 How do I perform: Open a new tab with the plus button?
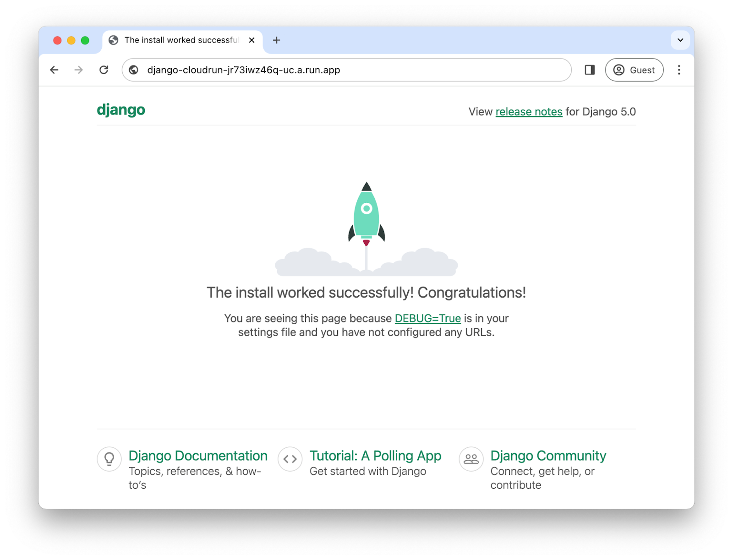tap(277, 40)
